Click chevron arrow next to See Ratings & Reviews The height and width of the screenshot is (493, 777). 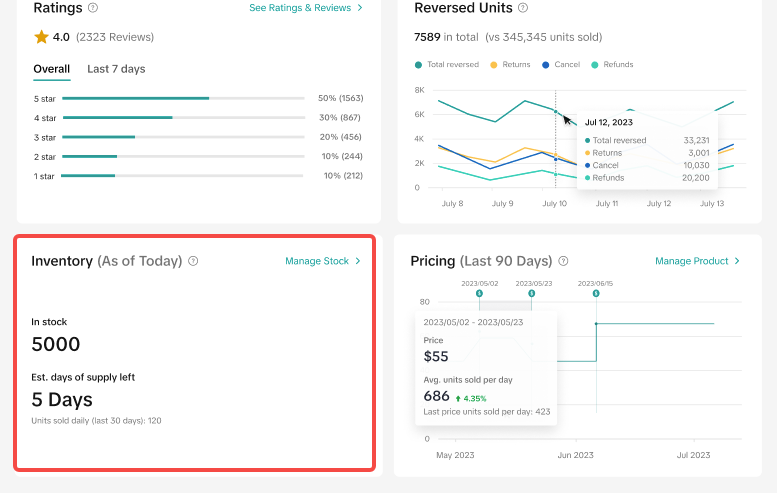360,8
